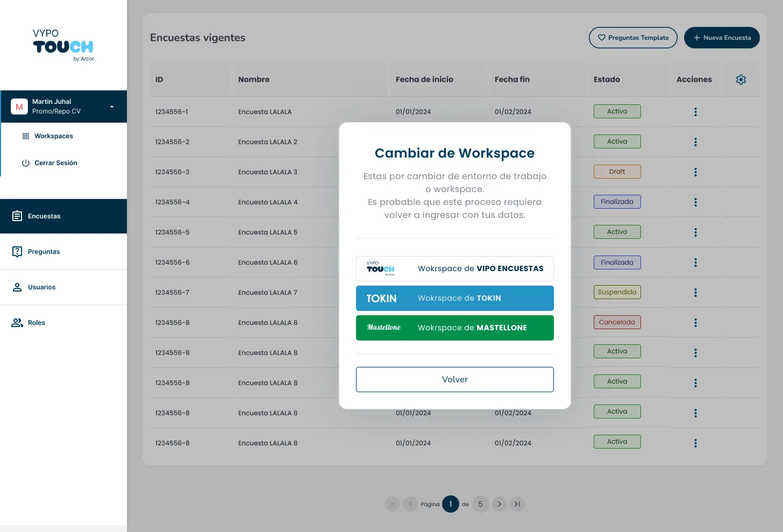Open actions menu for row 1234556-5
This screenshot has width=783, height=532.
point(695,232)
